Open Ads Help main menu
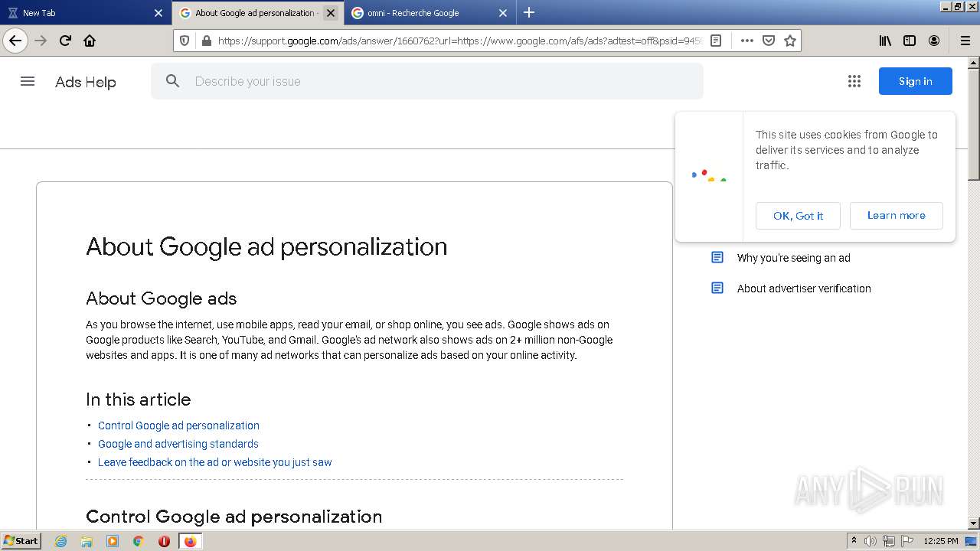 pos(28,81)
